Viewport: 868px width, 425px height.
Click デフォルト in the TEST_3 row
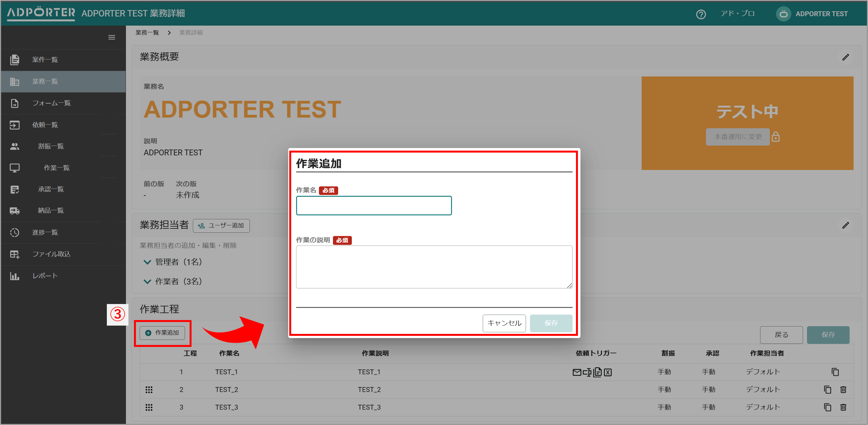pos(763,408)
